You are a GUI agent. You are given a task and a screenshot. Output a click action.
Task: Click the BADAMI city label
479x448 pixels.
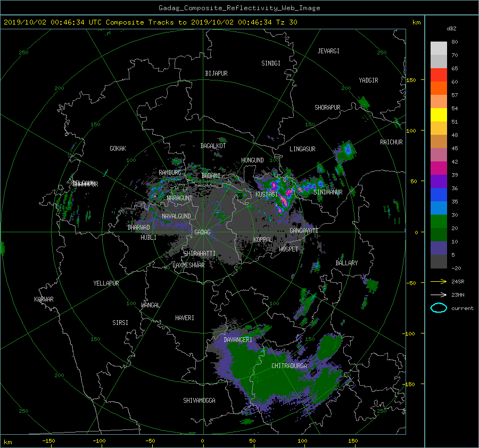[211, 176]
